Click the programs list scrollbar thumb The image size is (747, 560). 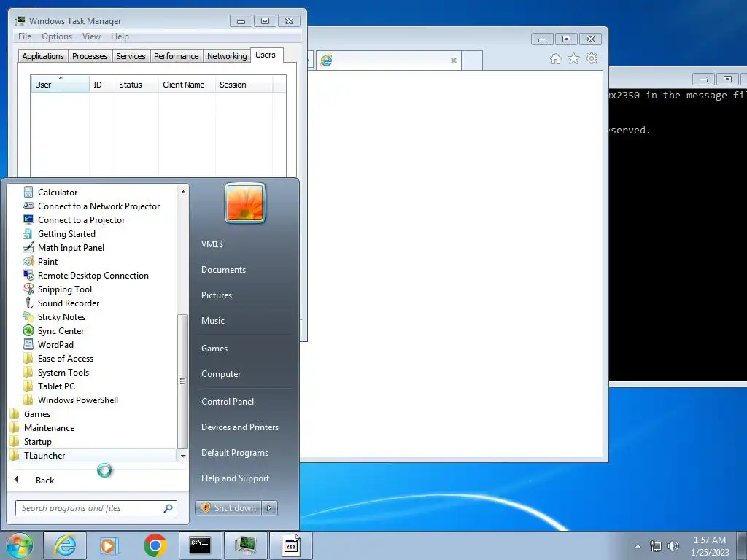(182, 381)
